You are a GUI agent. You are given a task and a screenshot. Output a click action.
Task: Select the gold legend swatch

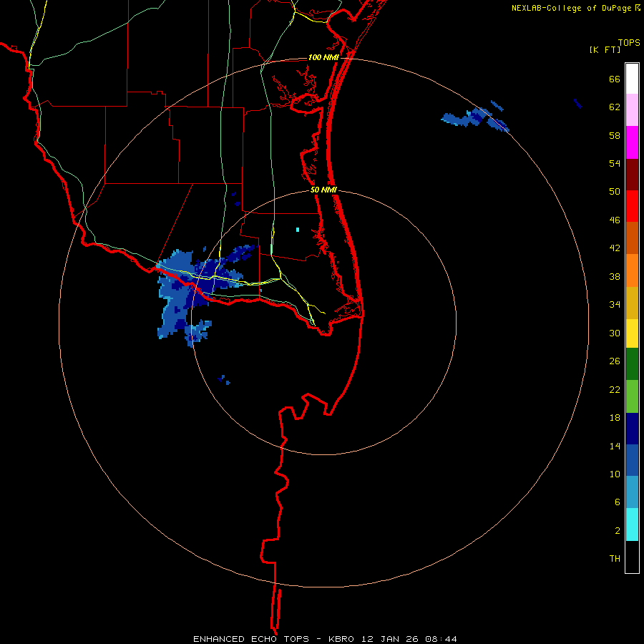(x=632, y=302)
